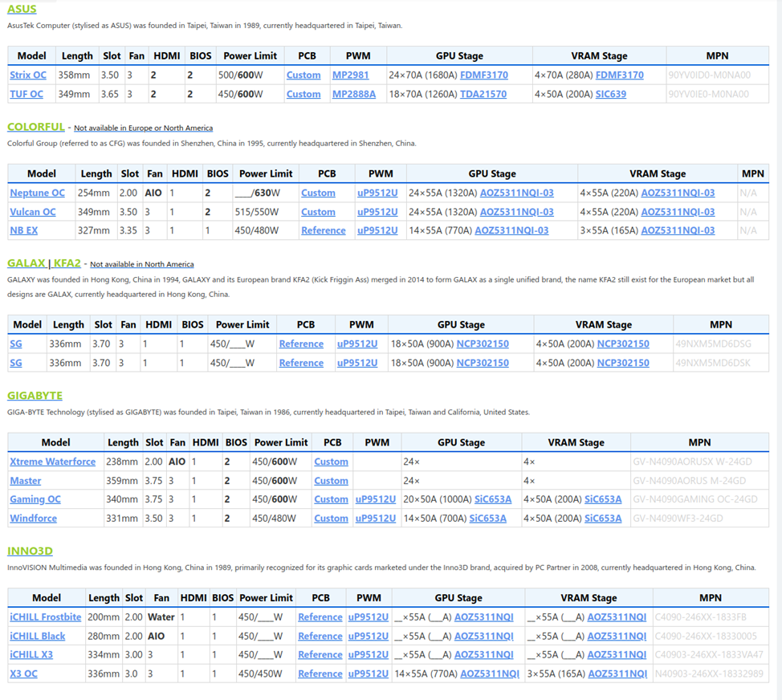Click the TDA21570 GPU stage link

click(x=483, y=94)
